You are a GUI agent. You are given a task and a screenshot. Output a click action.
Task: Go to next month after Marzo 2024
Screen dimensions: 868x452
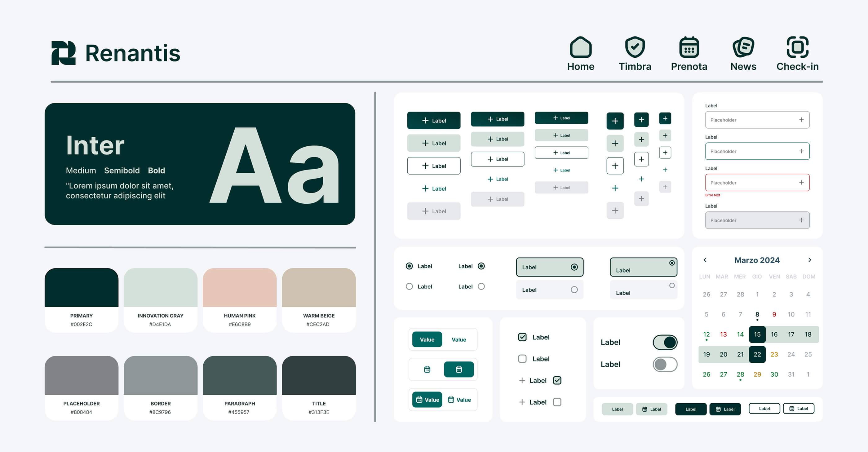tap(810, 260)
